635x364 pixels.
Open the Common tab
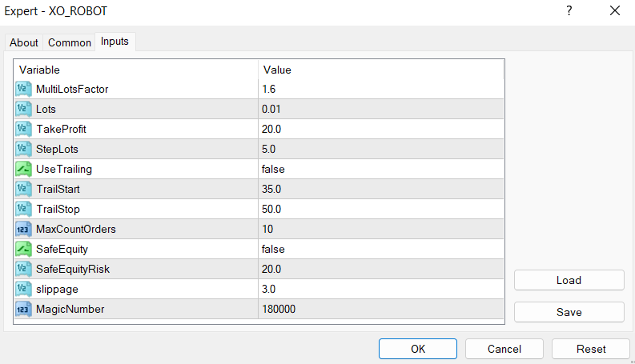[70, 42]
